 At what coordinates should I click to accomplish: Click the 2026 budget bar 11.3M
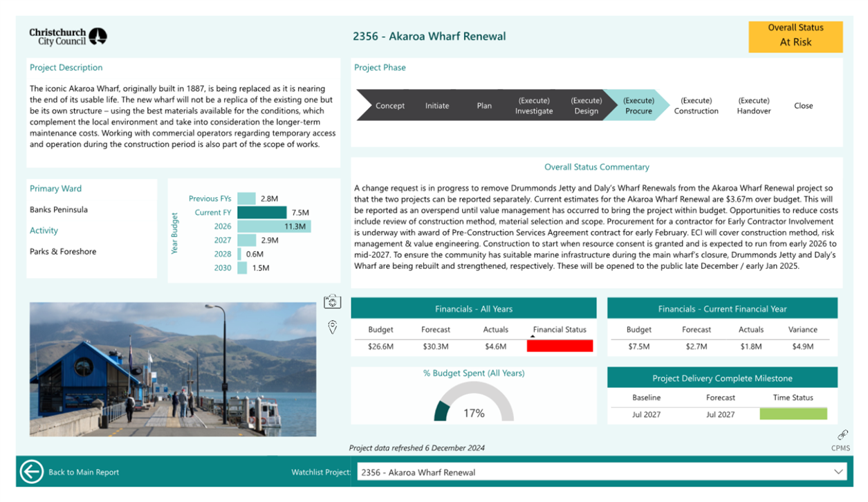[x=274, y=226]
